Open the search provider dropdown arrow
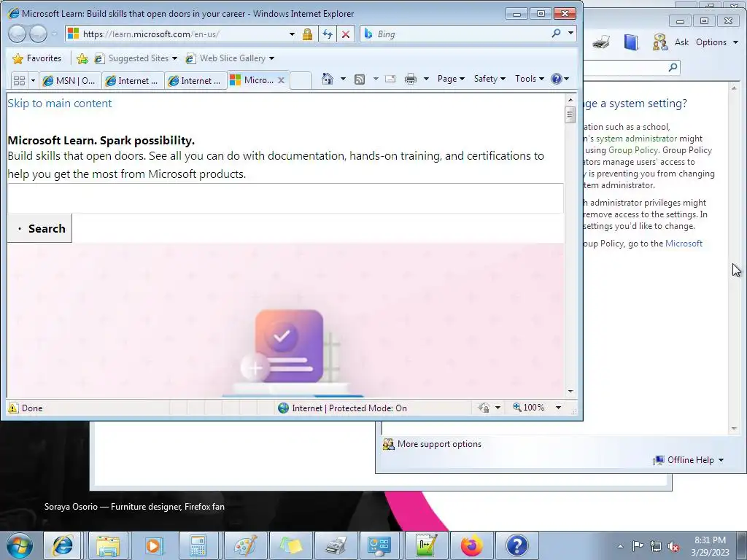Viewport: 747px width, 560px height. [570, 34]
